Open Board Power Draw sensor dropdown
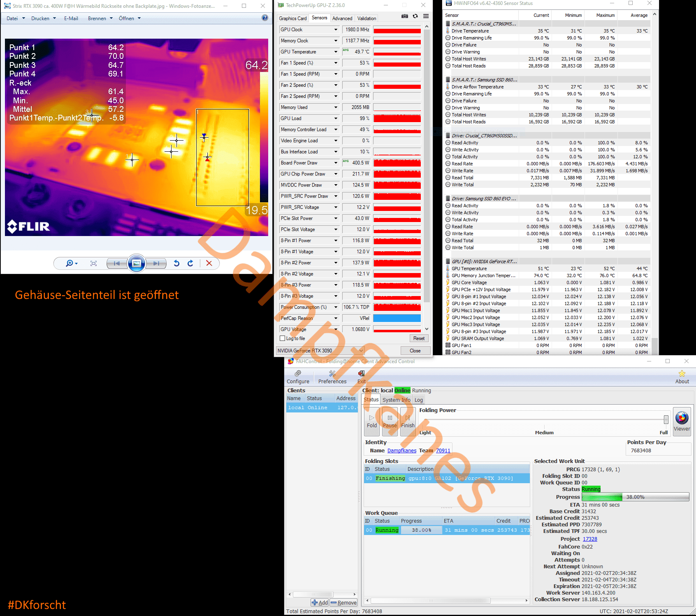The width and height of the screenshot is (696, 616). click(336, 163)
